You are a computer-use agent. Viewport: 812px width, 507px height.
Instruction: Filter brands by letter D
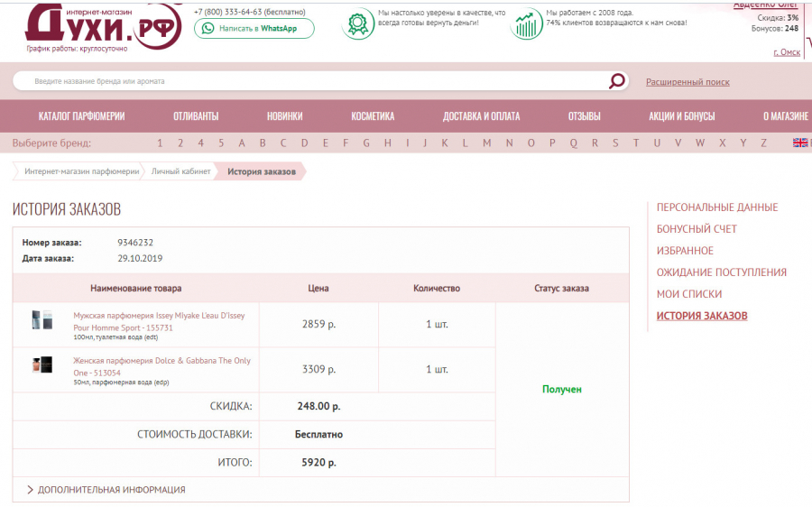click(x=305, y=143)
